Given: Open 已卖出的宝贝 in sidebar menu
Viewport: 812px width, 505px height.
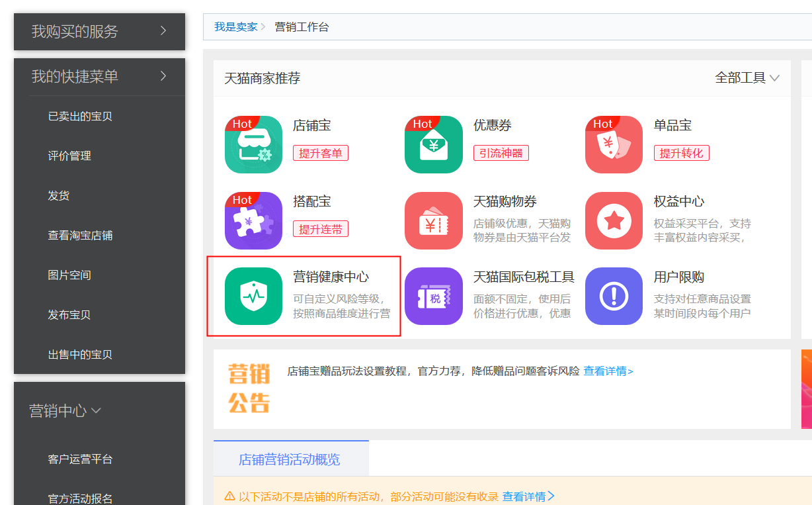Looking at the screenshot, I should click(80, 116).
